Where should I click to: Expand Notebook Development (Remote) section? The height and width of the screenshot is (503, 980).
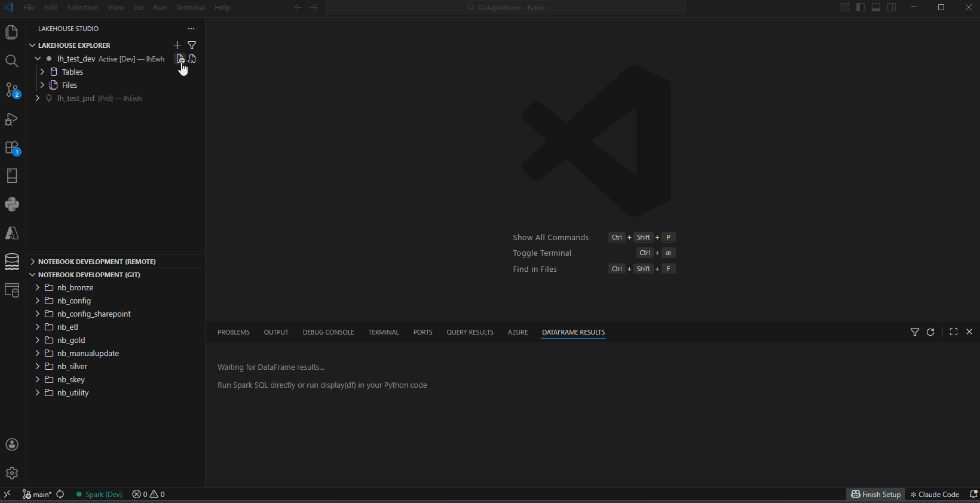(x=97, y=262)
